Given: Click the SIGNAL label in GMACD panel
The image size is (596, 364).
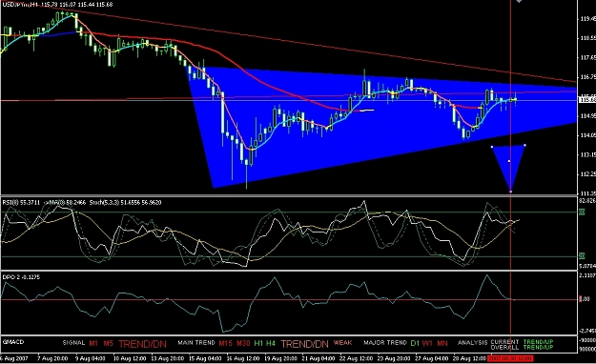Looking at the screenshot, I should coord(73,343).
